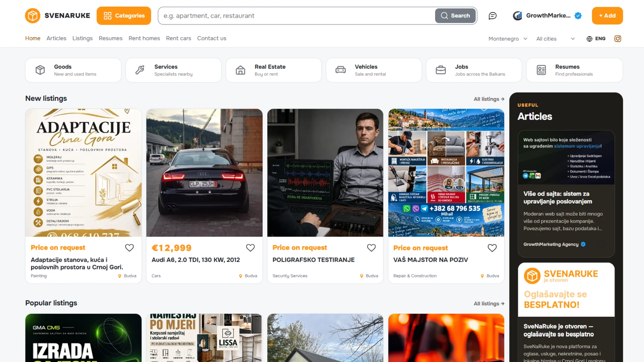Open the Contact us menu item
The image size is (644, 362).
coord(212,38)
